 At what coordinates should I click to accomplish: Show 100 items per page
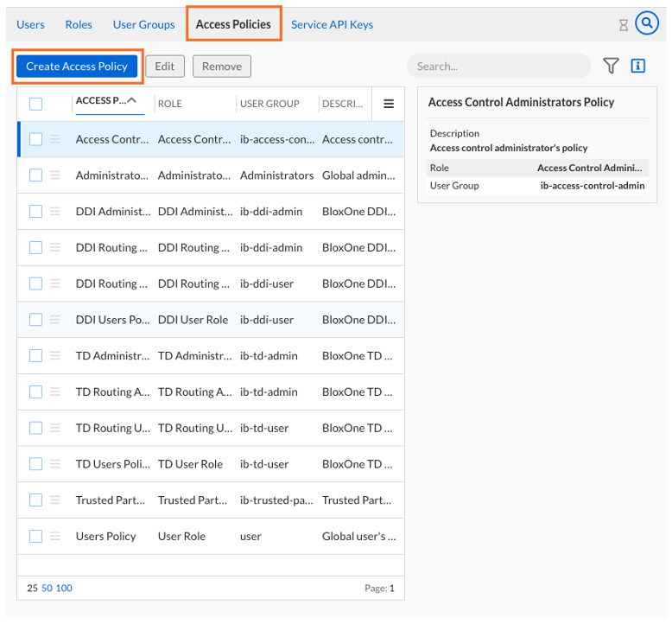[64, 588]
